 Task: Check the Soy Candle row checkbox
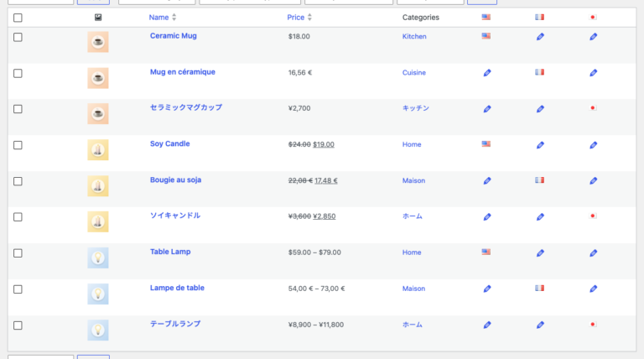tap(18, 145)
